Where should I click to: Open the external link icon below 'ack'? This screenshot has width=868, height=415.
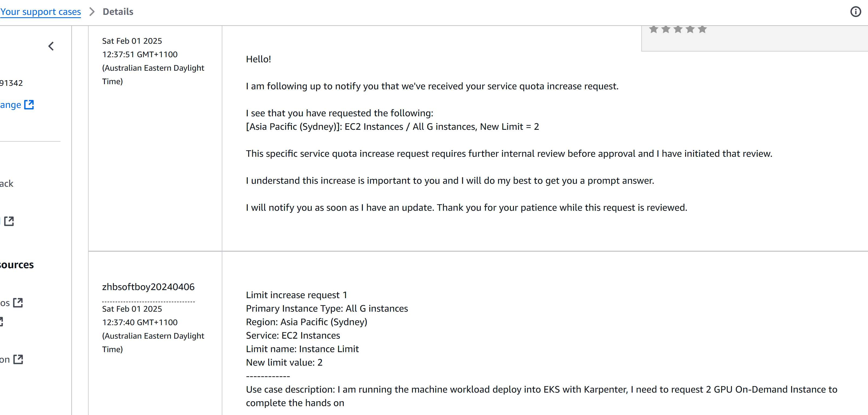(9, 221)
